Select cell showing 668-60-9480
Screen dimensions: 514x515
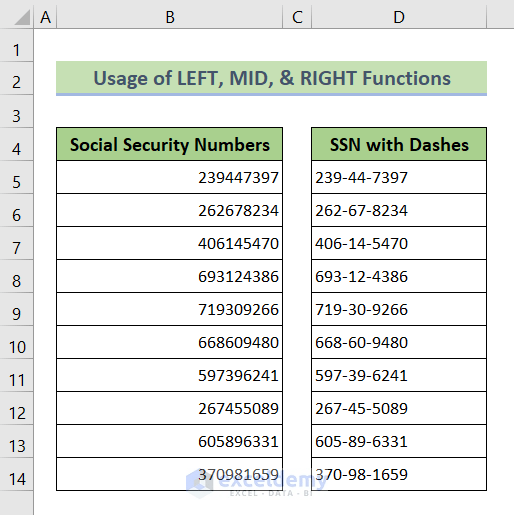pyautogui.click(x=399, y=342)
